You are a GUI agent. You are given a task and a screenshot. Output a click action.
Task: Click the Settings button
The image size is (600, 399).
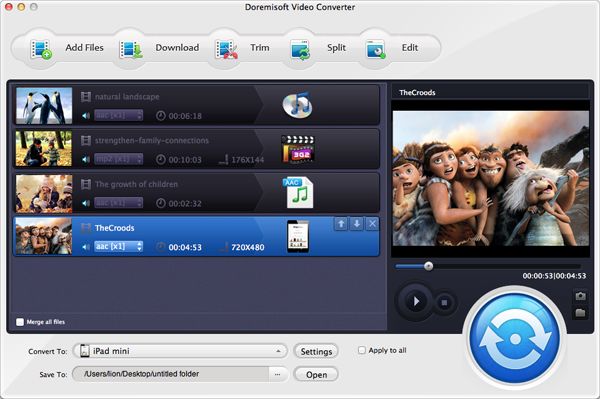pyautogui.click(x=316, y=351)
